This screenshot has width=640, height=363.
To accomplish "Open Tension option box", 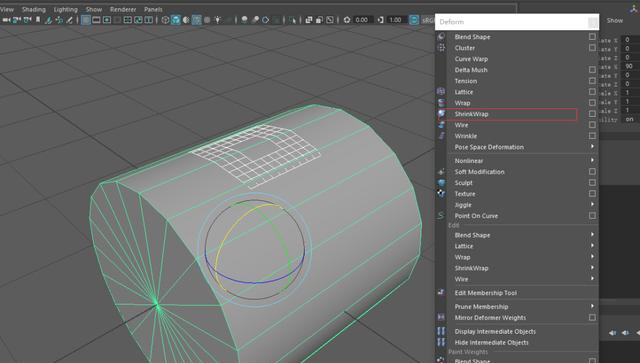I will [x=592, y=81].
